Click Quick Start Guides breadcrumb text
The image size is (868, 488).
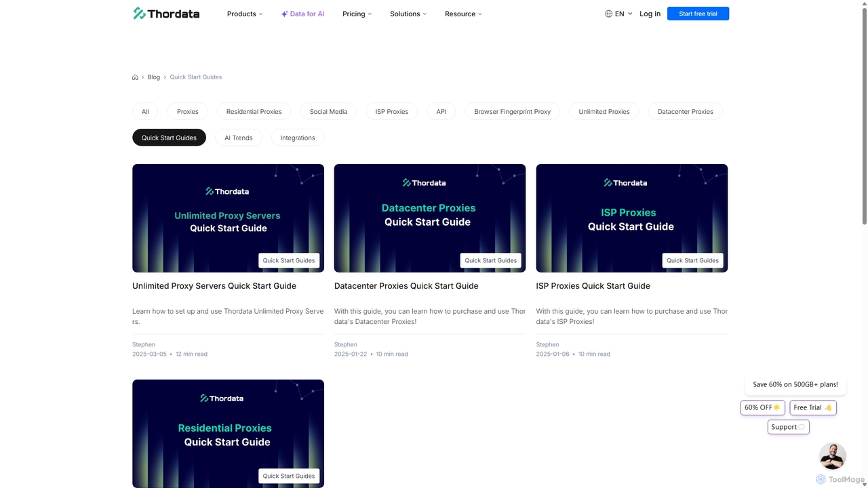coord(196,77)
